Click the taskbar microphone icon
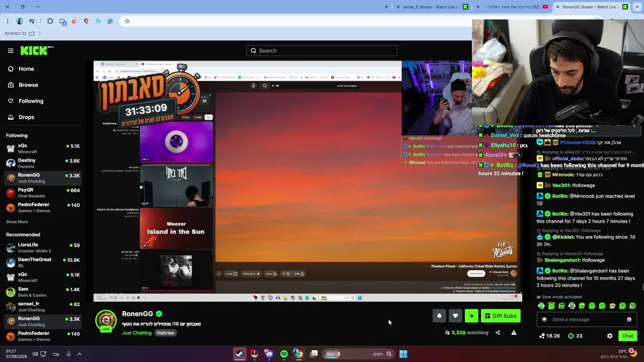This screenshot has height=362, width=644. [68, 354]
